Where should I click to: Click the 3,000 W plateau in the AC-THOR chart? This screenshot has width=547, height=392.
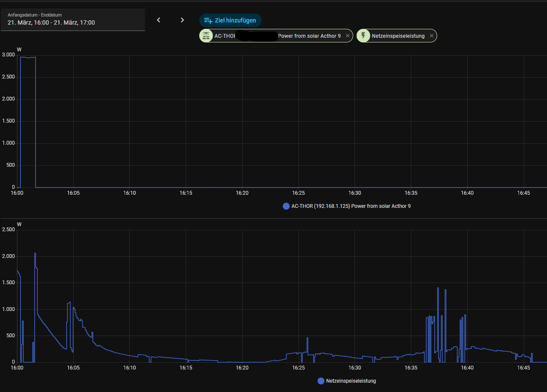coord(28,57)
